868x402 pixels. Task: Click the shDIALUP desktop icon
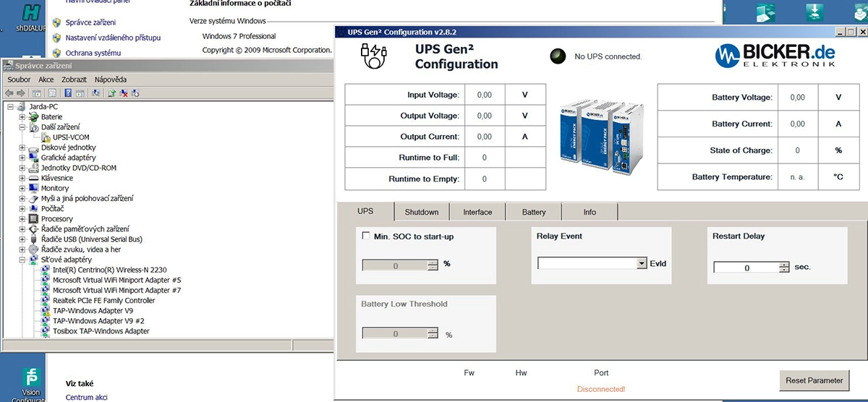pos(30,17)
